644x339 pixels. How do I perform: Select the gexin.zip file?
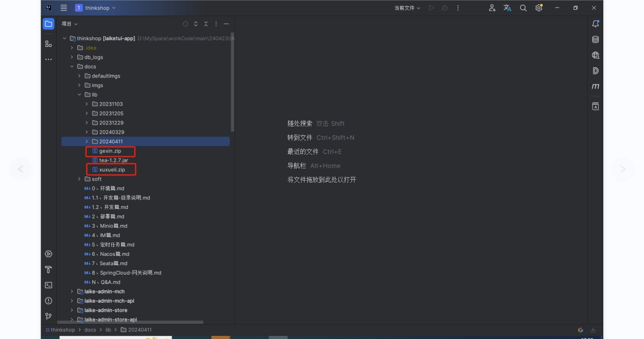[x=110, y=151]
